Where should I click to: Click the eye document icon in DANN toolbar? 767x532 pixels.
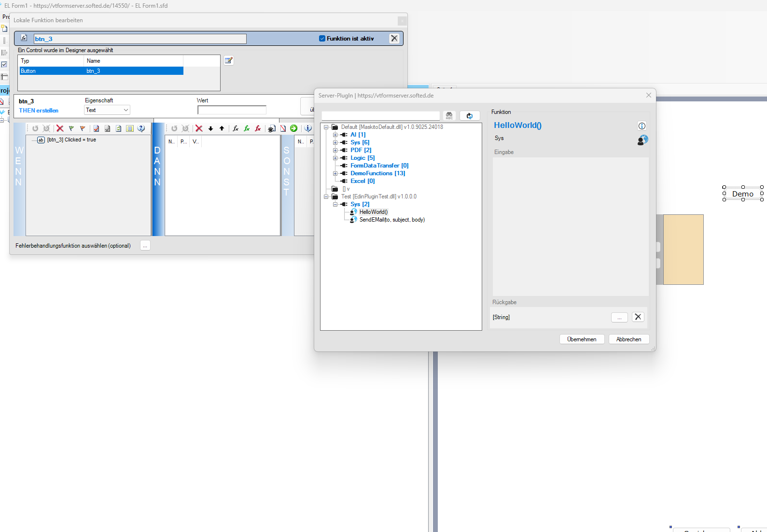271,128
